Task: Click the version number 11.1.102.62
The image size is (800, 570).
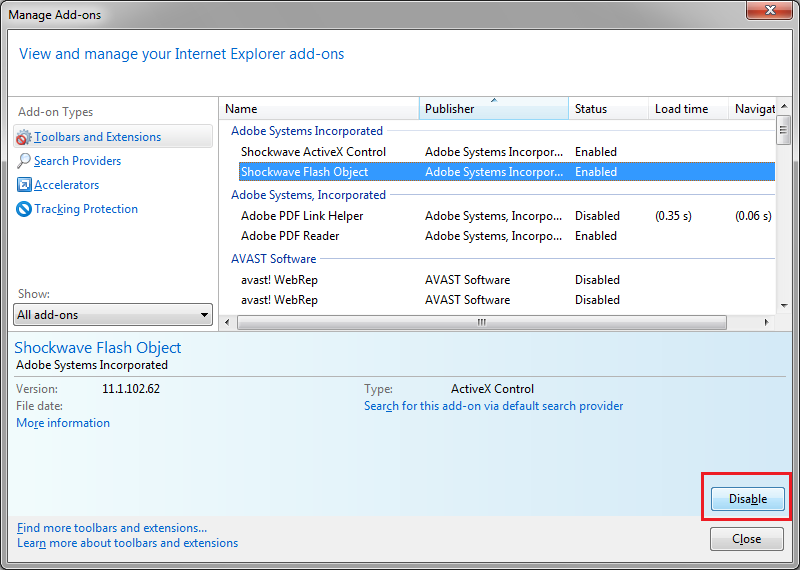Action: pyautogui.click(x=131, y=389)
